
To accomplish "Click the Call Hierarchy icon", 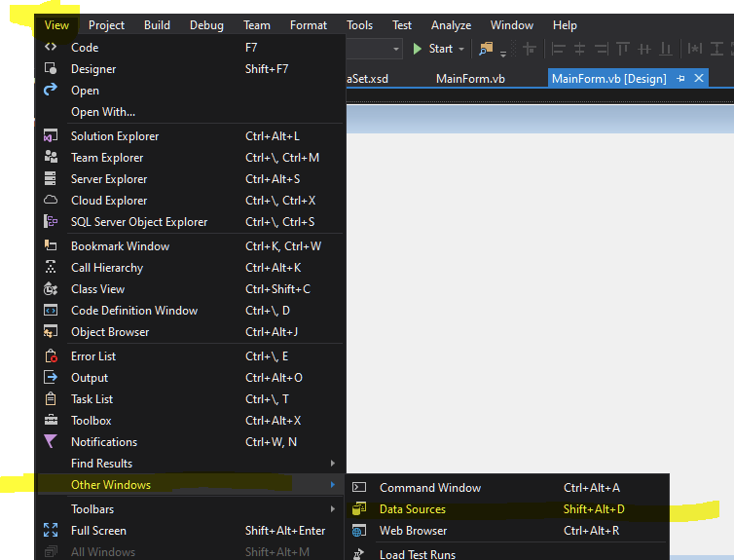I will (x=51, y=267).
